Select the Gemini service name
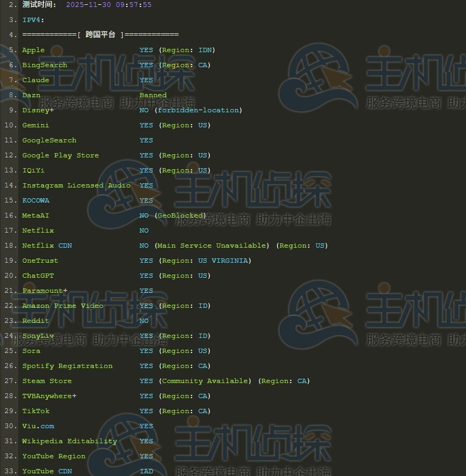This screenshot has width=466, height=476. pyautogui.click(x=35, y=125)
